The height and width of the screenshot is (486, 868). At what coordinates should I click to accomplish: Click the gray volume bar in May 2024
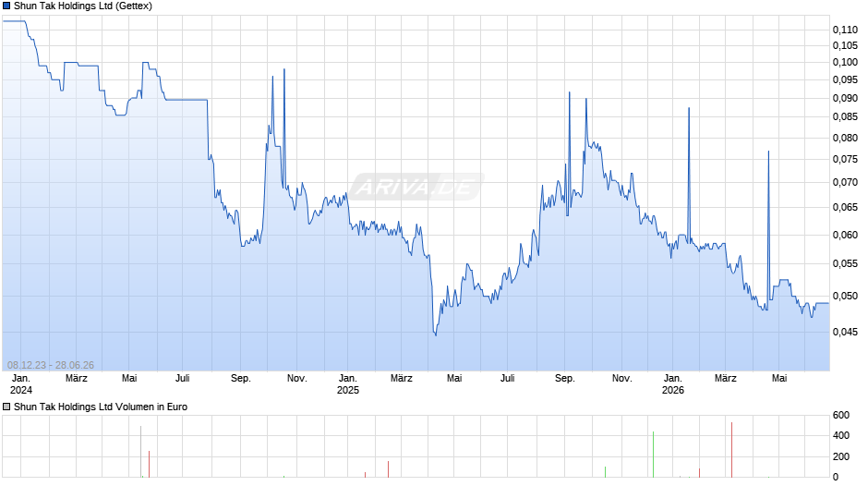(x=140, y=452)
